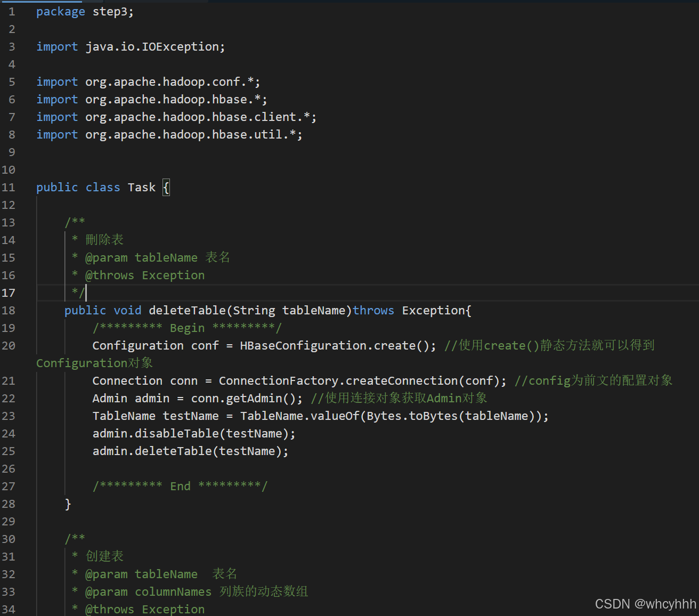
Task: Click "TableName testName" declaration on line 23
Action: [x=156, y=416]
